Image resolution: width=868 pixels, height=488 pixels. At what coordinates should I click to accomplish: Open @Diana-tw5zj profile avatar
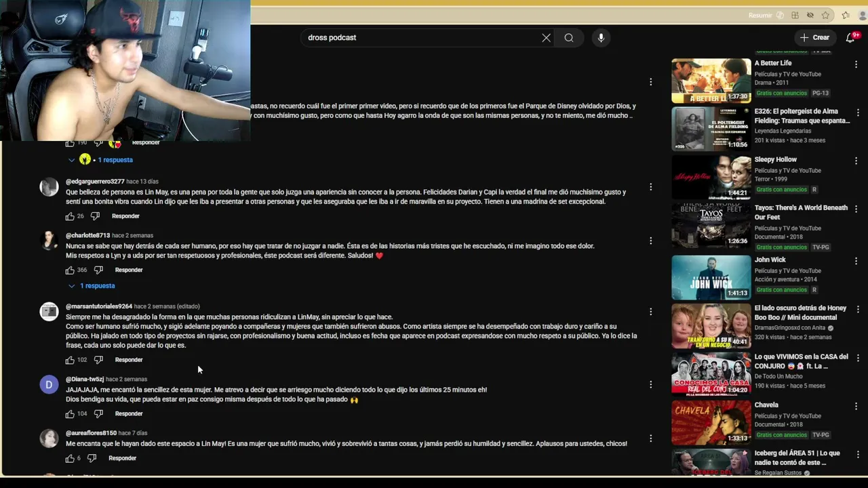tap(49, 385)
